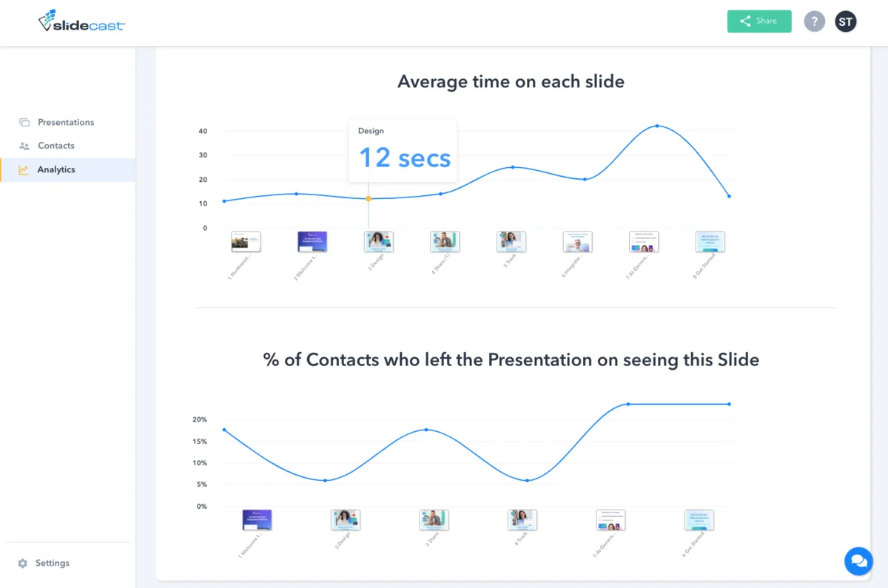Click the Analytics chart icon in sidebar

(x=23, y=169)
